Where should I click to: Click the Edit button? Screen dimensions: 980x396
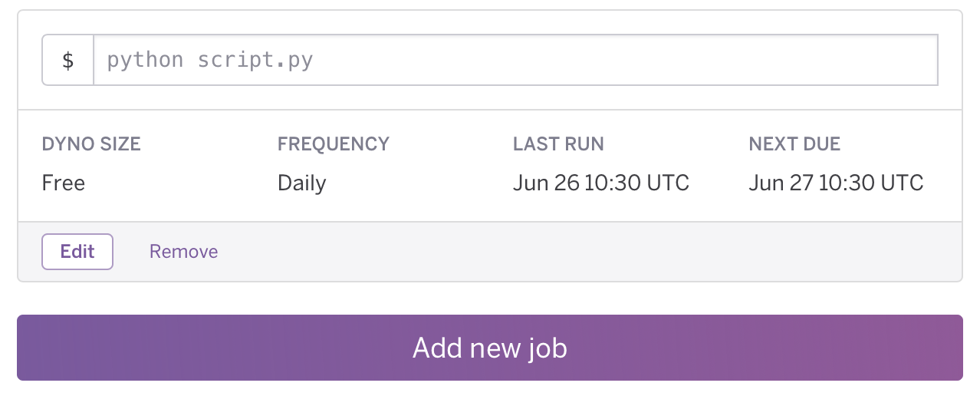[77, 252]
